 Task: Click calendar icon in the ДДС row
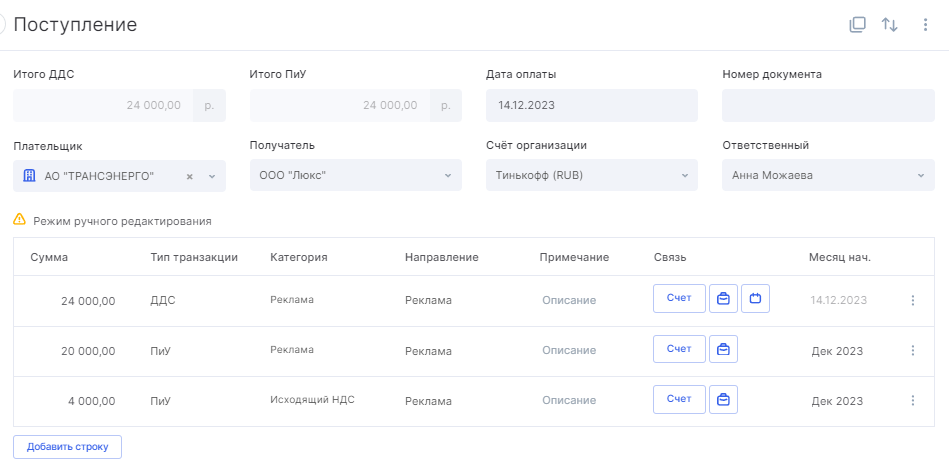pos(755,299)
